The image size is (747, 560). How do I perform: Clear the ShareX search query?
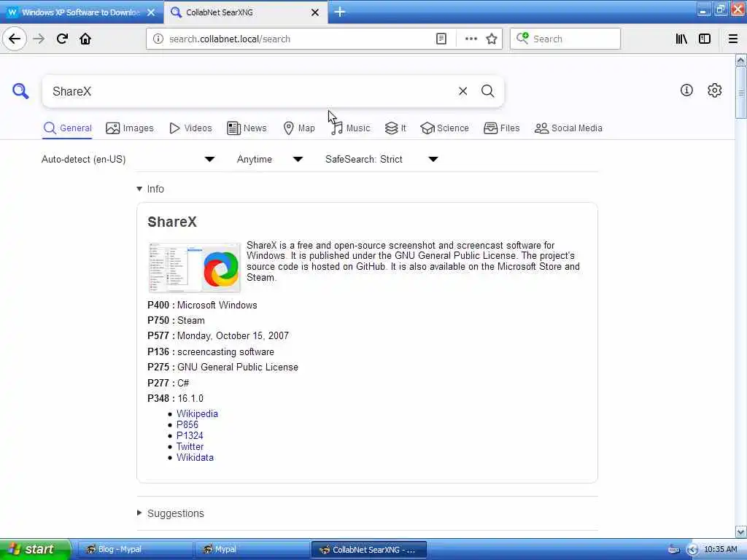pyautogui.click(x=462, y=91)
